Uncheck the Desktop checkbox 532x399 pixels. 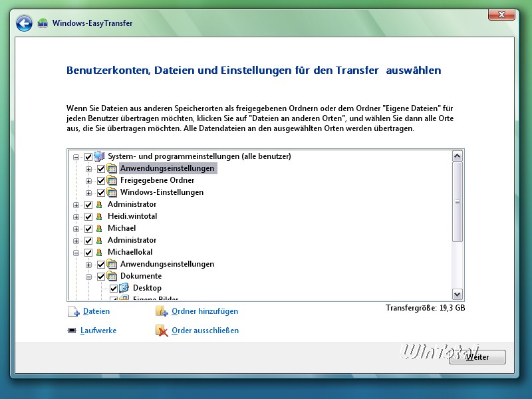(113, 289)
